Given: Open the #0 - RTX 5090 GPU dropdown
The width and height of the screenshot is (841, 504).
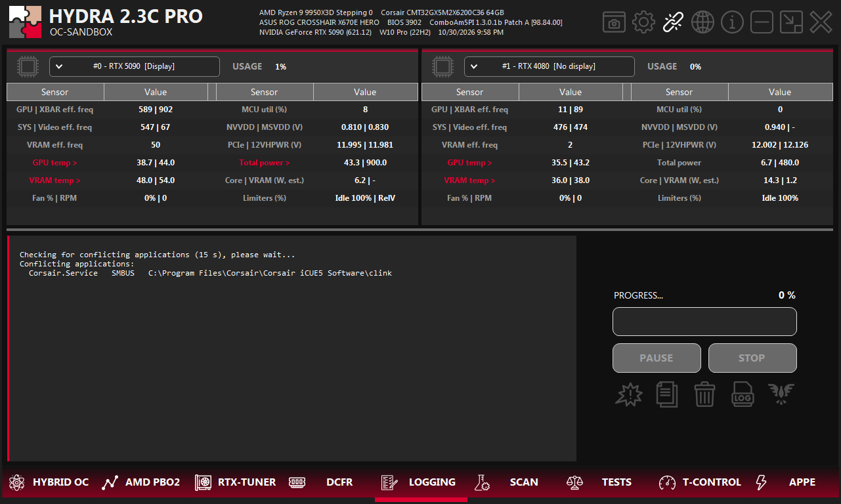Looking at the screenshot, I should [x=135, y=66].
